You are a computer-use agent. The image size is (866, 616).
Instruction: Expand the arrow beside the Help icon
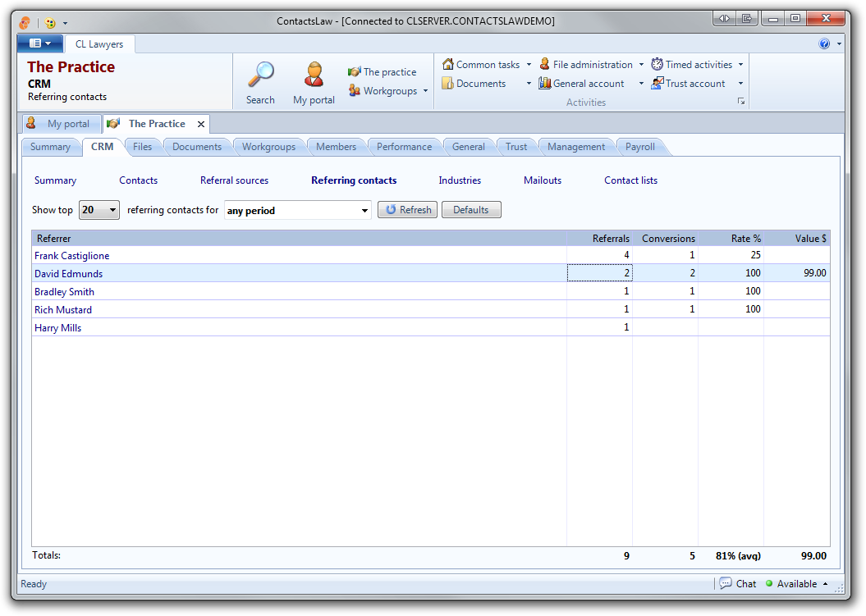839,43
